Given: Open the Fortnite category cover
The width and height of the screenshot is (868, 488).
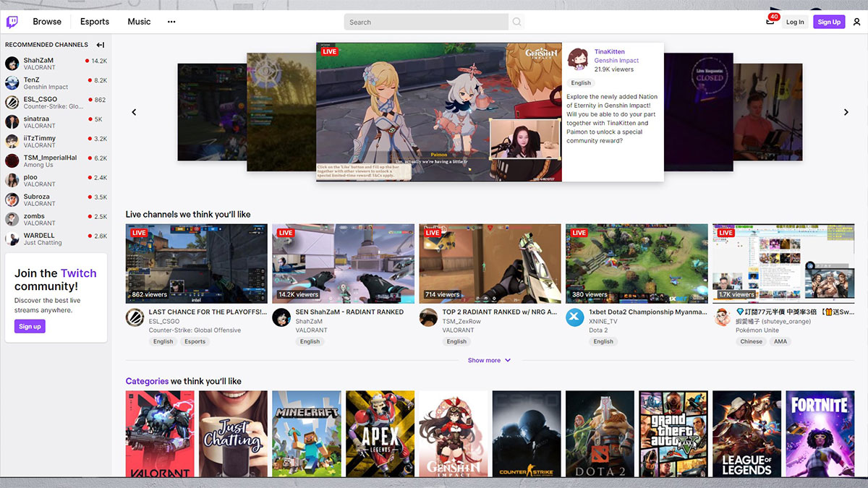Looking at the screenshot, I should click(820, 434).
